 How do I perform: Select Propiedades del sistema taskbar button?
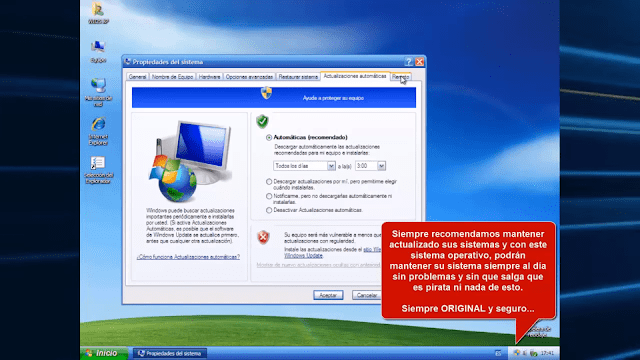point(170,353)
